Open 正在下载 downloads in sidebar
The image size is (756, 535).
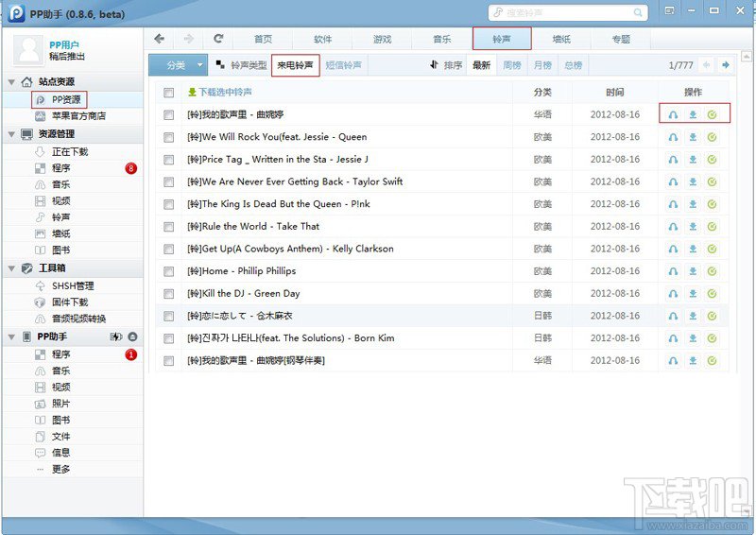pos(70,151)
